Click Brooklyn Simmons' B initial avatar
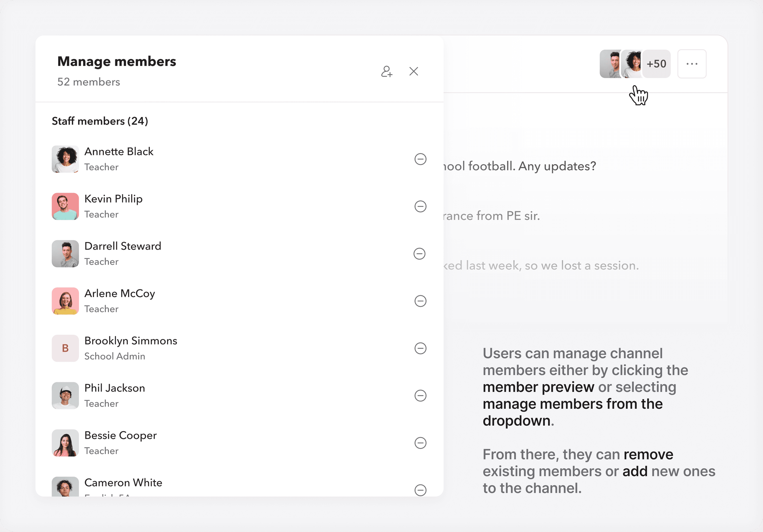 (x=65, y=348)
